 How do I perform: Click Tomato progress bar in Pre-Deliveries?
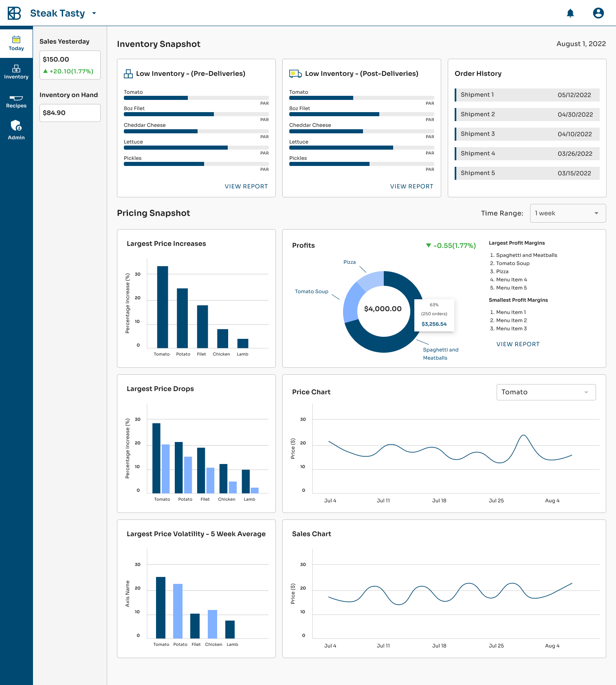pos(196,98)
